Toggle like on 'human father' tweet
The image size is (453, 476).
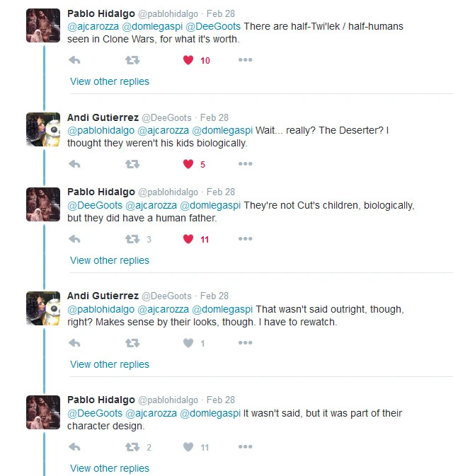click(188, 239)
